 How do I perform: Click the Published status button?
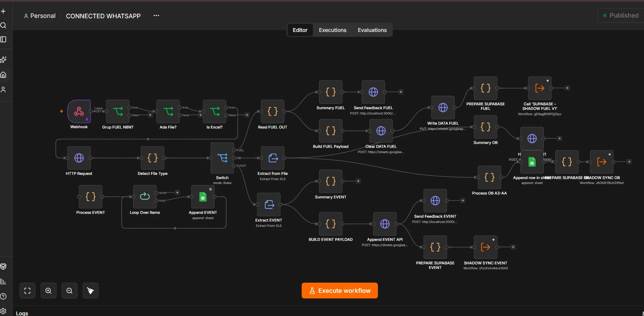coord(621,15)
